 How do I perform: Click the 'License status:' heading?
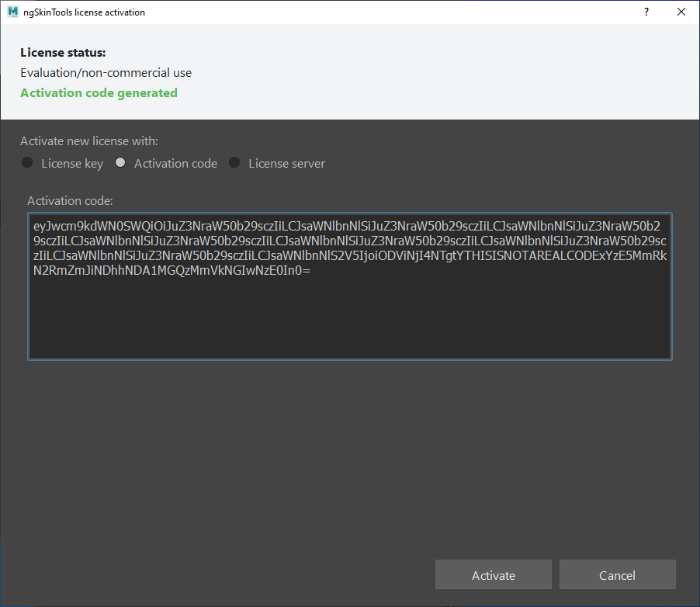coord(63,53)
